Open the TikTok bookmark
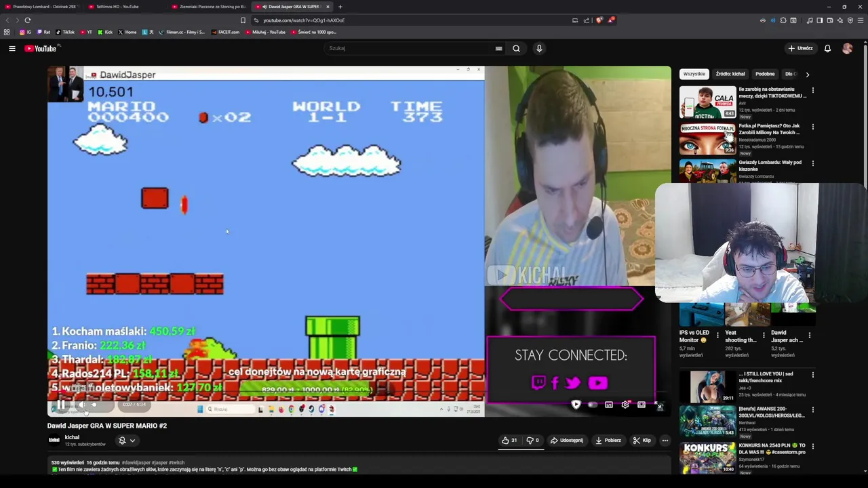This screenshot has width=868, height=488. tap(65, 32)
